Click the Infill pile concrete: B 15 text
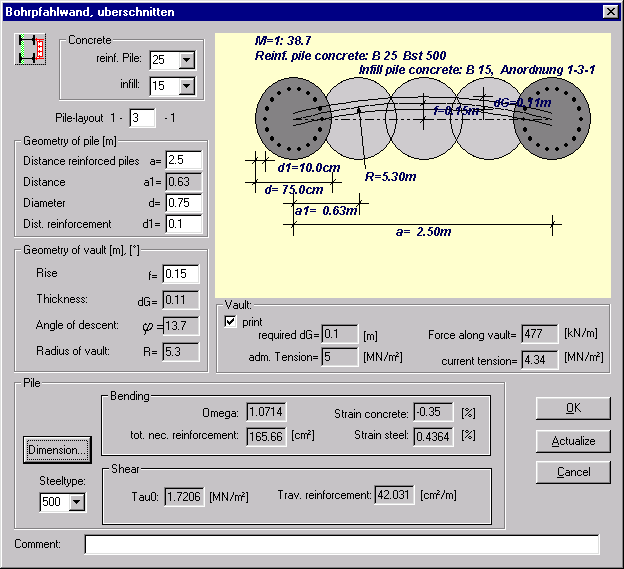 (x=426, y=70)
